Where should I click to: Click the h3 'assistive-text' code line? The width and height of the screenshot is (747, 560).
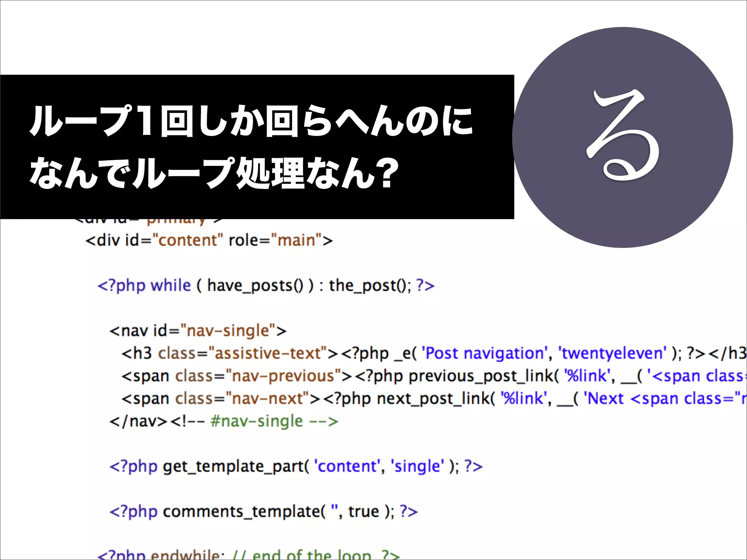434,354
